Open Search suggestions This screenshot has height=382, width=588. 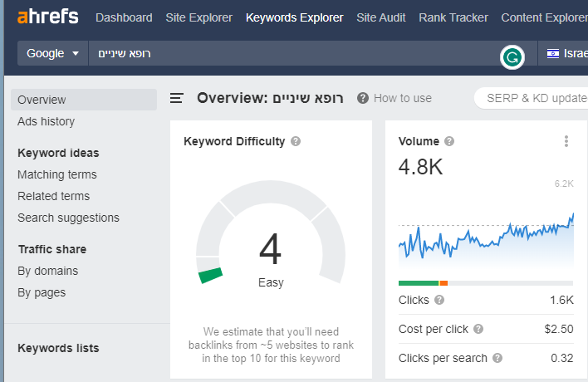(x=68, y=218)
